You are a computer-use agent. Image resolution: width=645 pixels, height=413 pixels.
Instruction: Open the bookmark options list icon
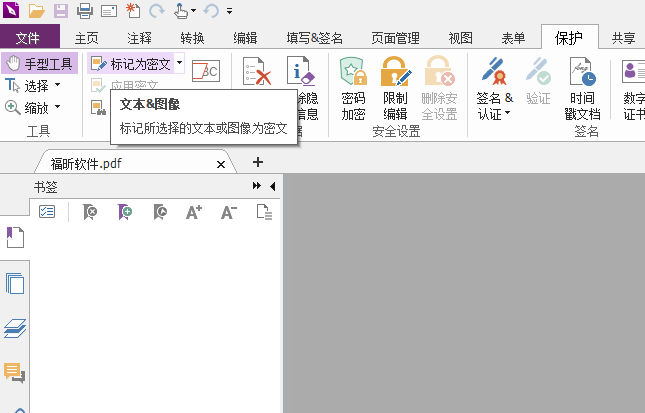(47, 212)
